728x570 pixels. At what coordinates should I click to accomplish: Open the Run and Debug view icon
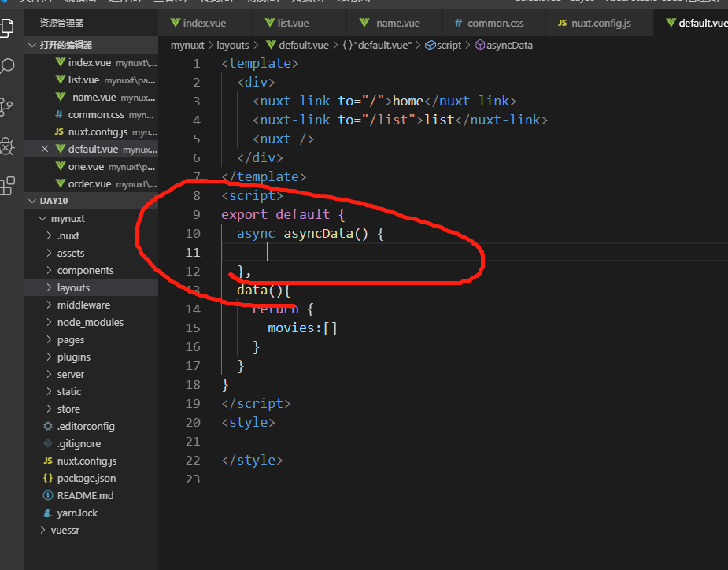point(6,146)
